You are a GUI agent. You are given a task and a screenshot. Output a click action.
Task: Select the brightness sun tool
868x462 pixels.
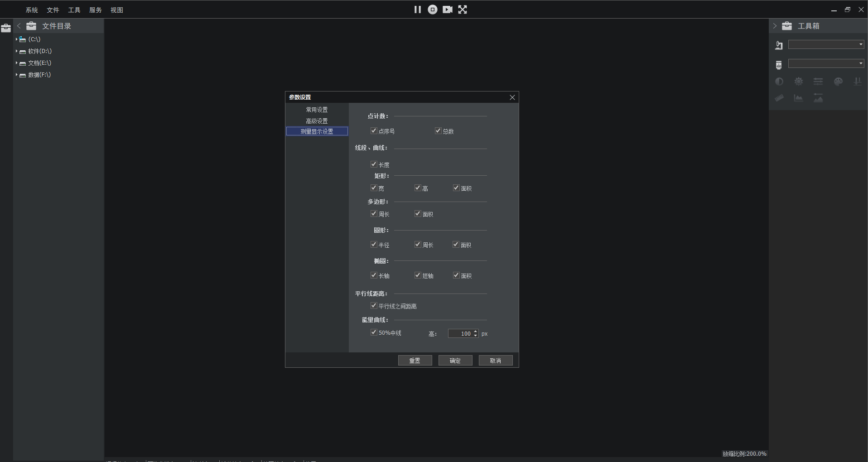pyautogui.click(x=799, y=82)
